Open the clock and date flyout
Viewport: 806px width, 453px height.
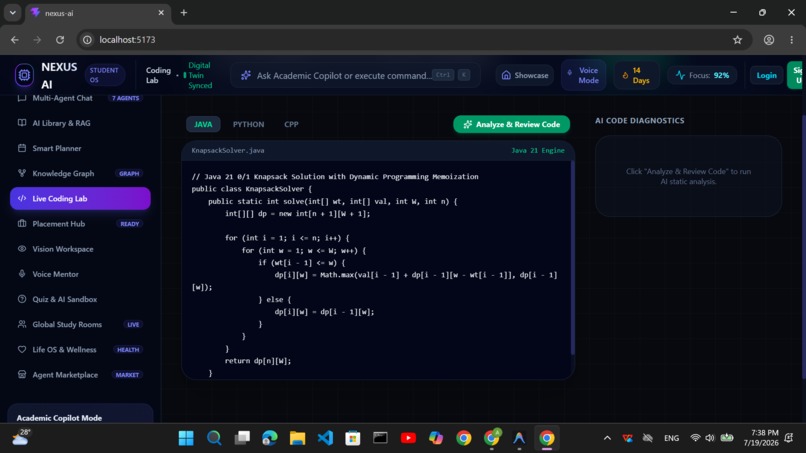[761, 438]
